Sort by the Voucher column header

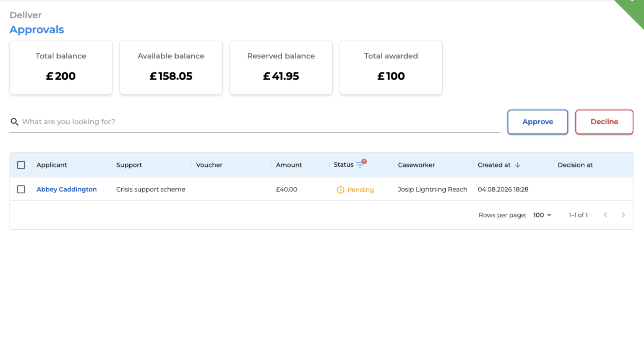(209, 165)
